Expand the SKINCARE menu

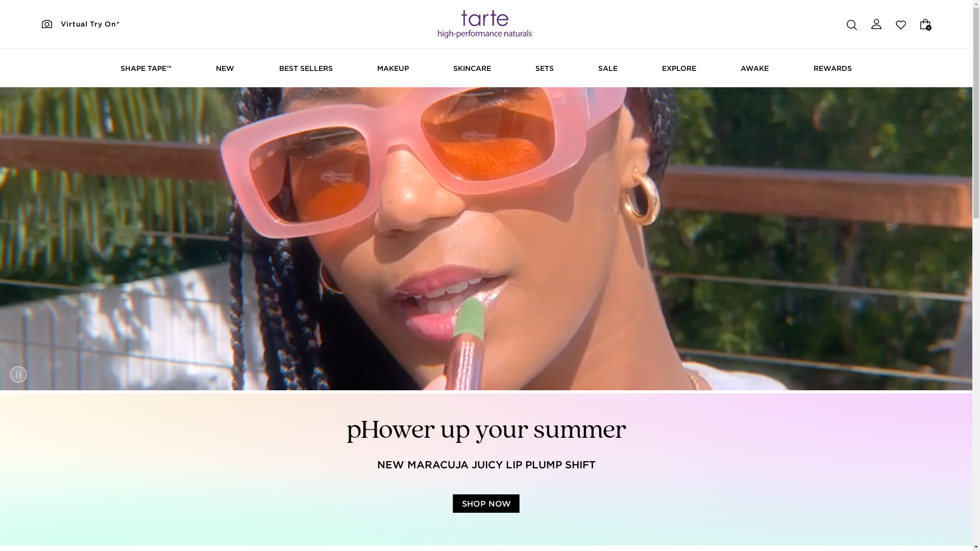472,68
